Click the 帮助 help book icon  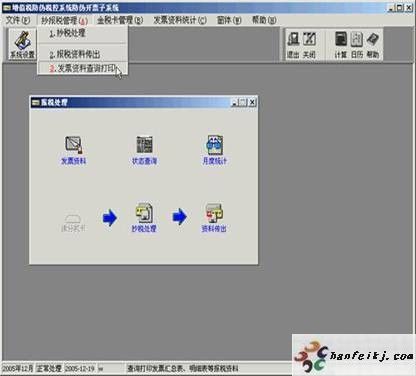click(x=373, y=45)
